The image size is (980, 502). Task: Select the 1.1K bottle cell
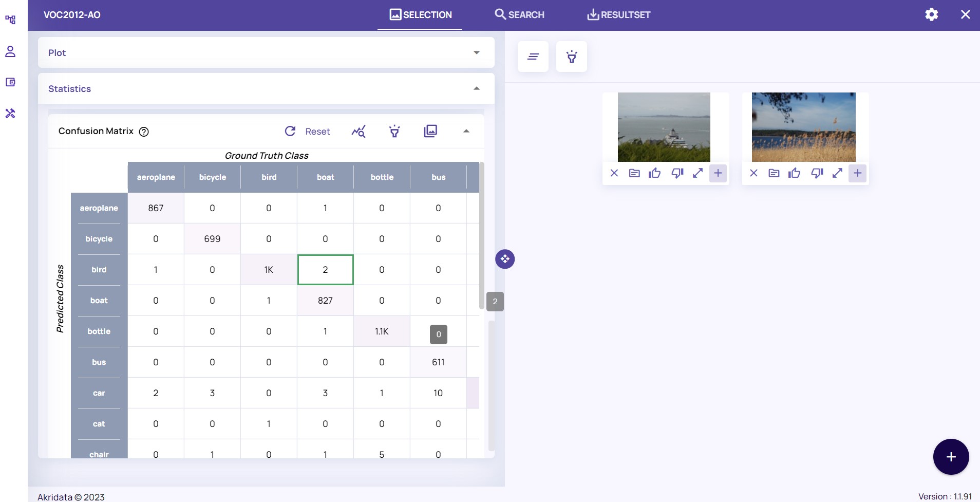tap(382, 331)
